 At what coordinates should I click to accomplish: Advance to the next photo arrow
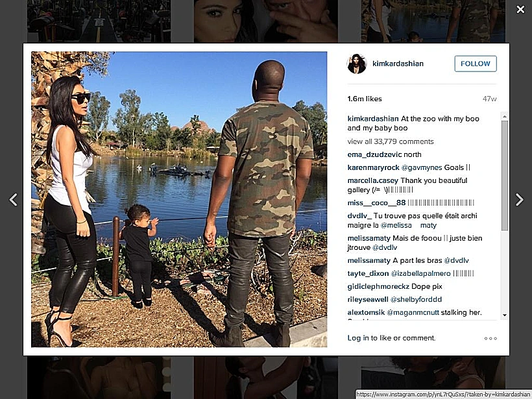pos(519,200)
